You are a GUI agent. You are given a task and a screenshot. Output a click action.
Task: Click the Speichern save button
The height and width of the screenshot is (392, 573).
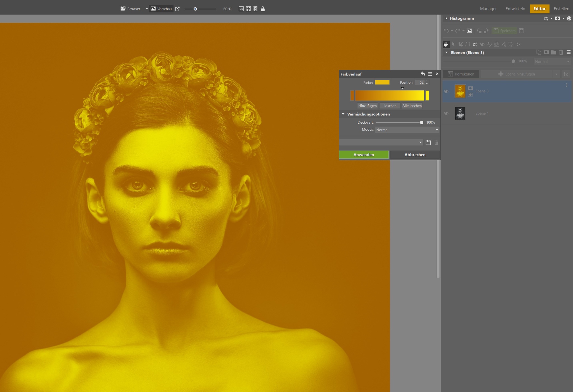pos(505,31)
